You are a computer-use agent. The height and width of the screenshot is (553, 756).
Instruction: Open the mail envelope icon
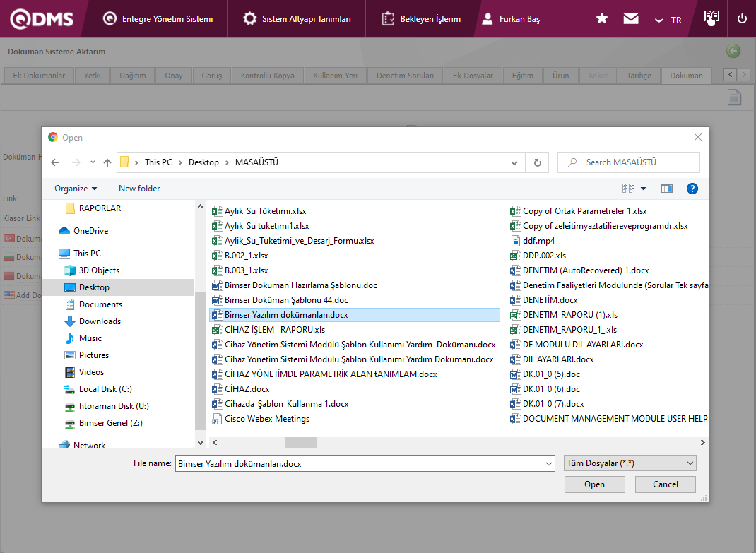[631, 18]
